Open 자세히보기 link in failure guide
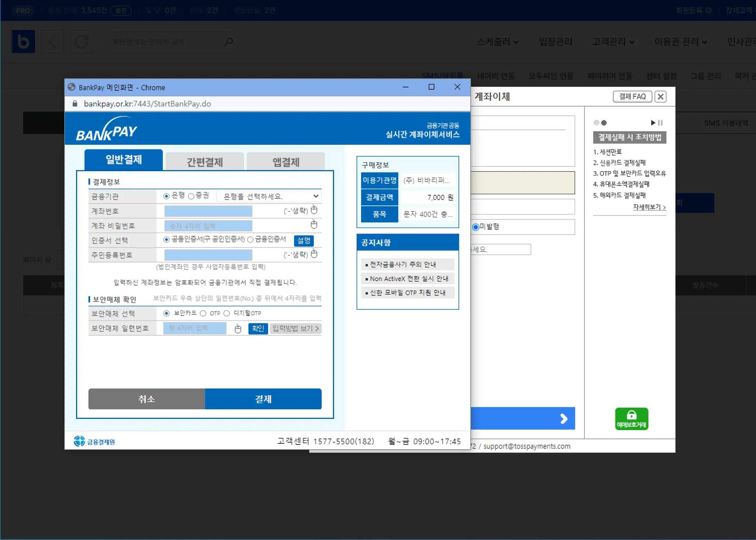This screenshot has width=756, height=540. tap(649, 207)
